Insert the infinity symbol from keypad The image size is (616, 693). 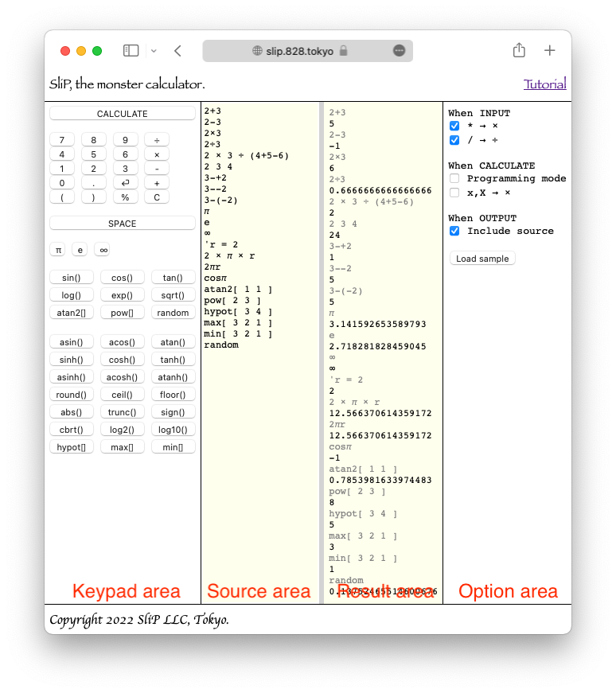(102, 250)
